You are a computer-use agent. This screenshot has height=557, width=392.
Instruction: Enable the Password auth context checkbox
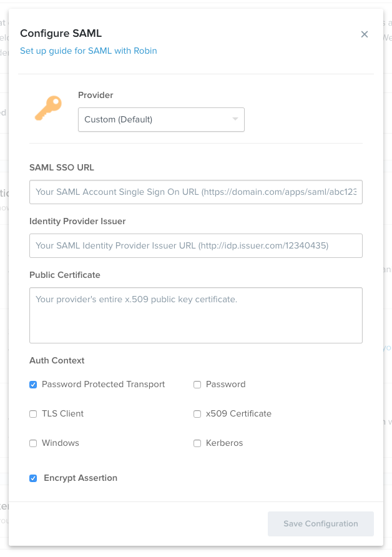(x=197, y=385)
